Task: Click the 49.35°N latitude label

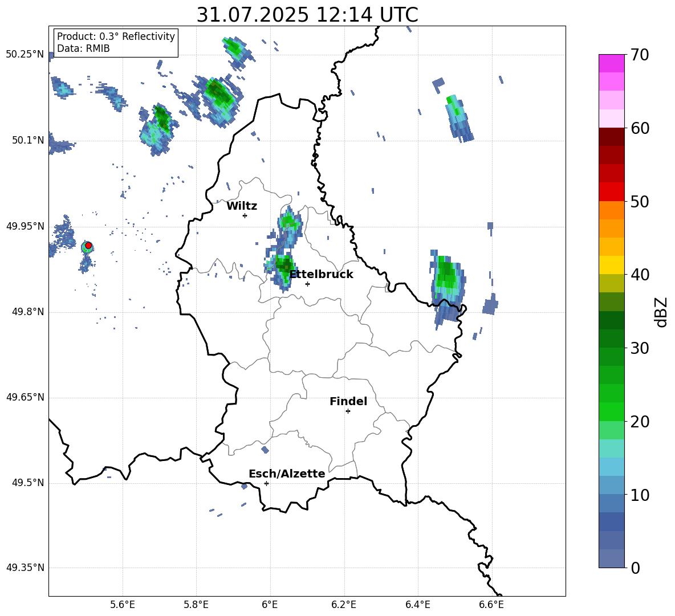Action: tap(25, 568)
